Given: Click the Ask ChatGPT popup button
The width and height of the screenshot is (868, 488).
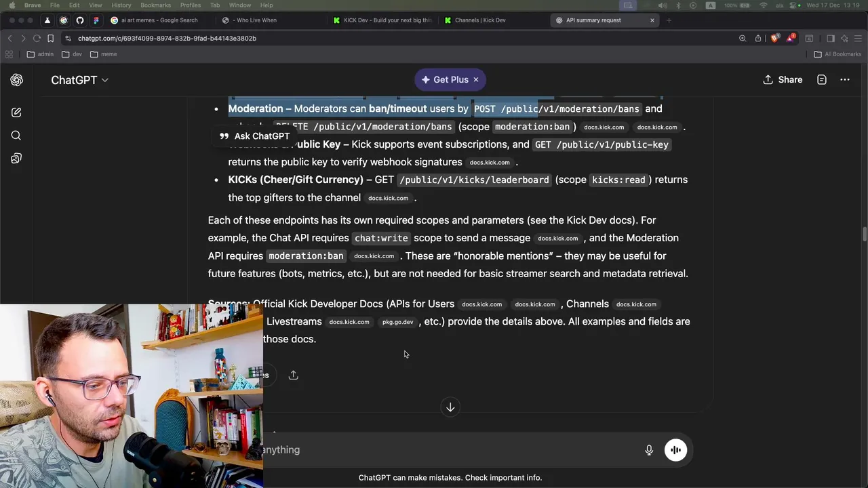Looking at the screenshot, I should pyautogui.click(x=254, y=136).
